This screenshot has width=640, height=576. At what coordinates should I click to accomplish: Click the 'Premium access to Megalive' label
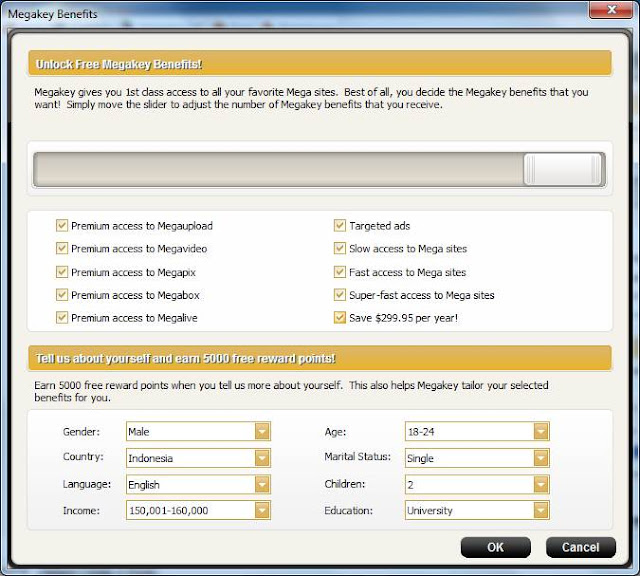(x=134, y=318)
